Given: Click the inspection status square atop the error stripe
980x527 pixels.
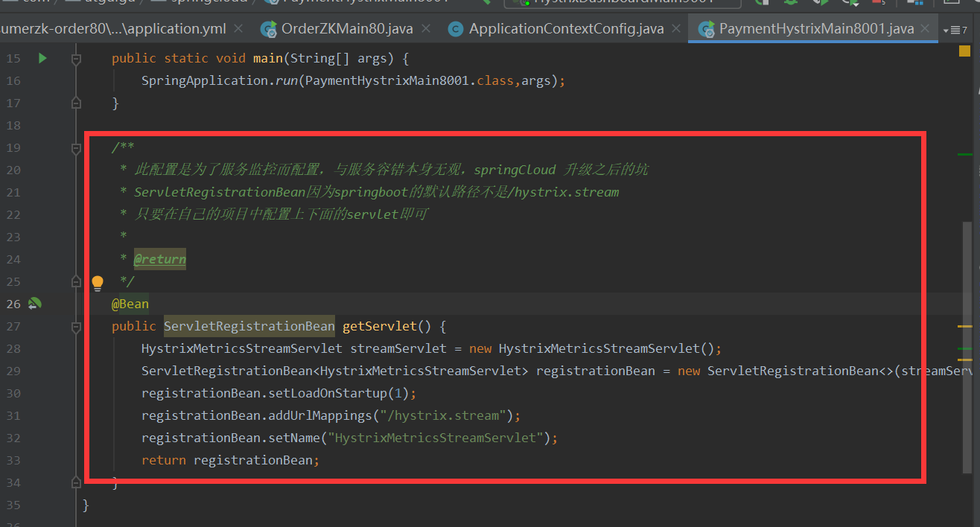Looking at the screenshot, I should pos(964,51).
